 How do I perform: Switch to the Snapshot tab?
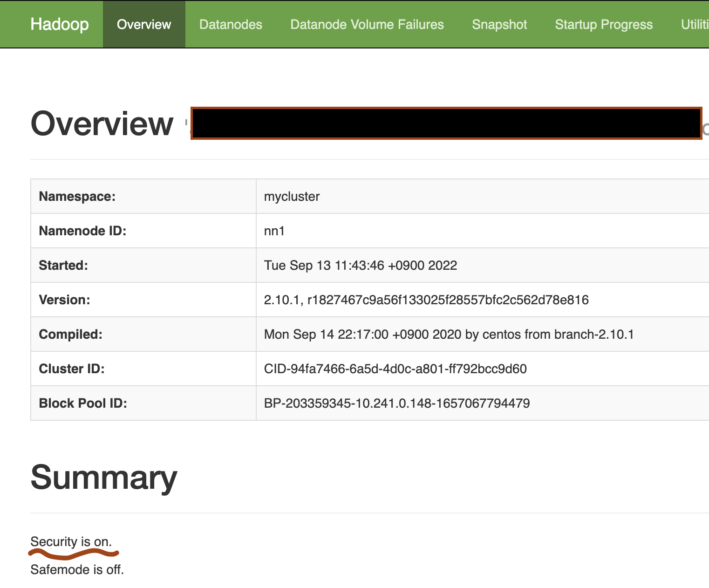point(499,24)
